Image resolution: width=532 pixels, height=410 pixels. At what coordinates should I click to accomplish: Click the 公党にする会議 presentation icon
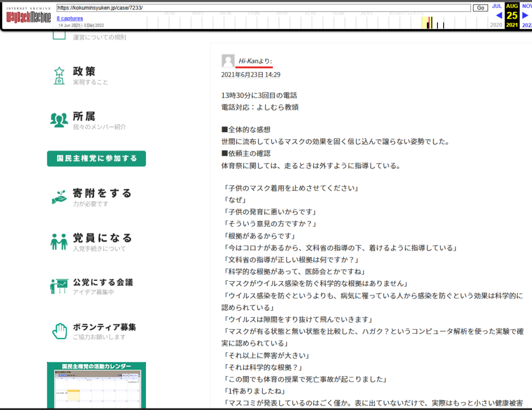[x=59, y=286]
